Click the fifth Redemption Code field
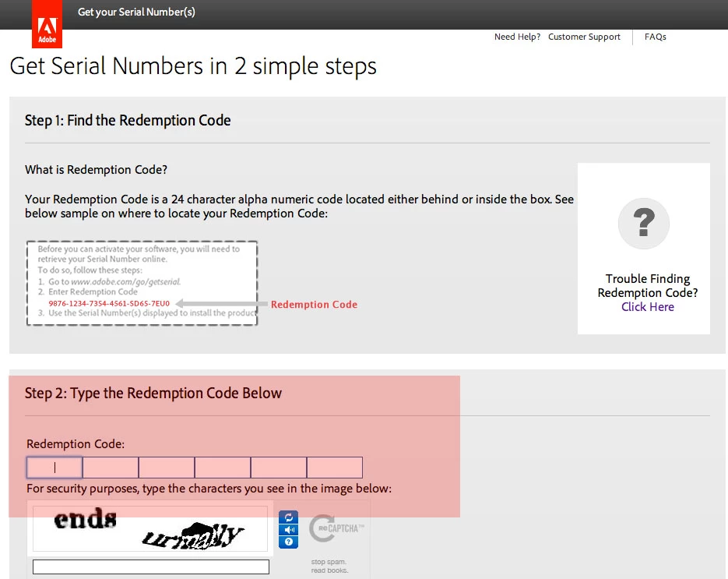This screenshot has height=579, width=728. tap(279, 468)
